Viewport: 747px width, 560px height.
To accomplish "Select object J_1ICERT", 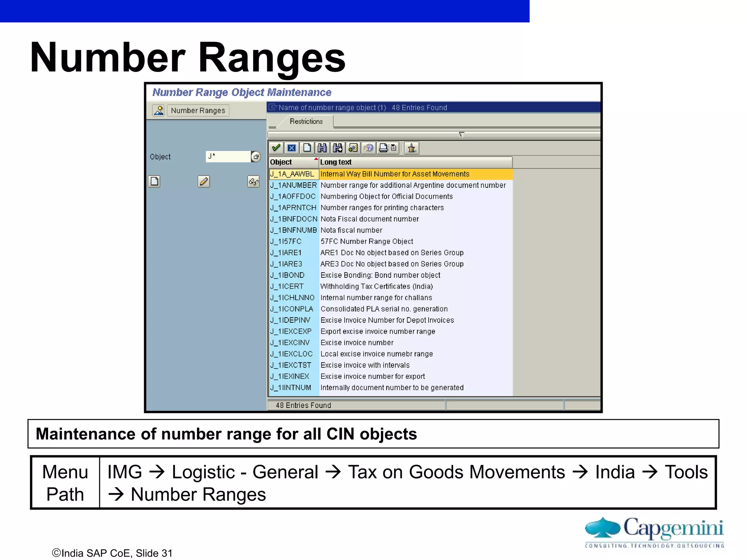I will [x=287, y=287].
